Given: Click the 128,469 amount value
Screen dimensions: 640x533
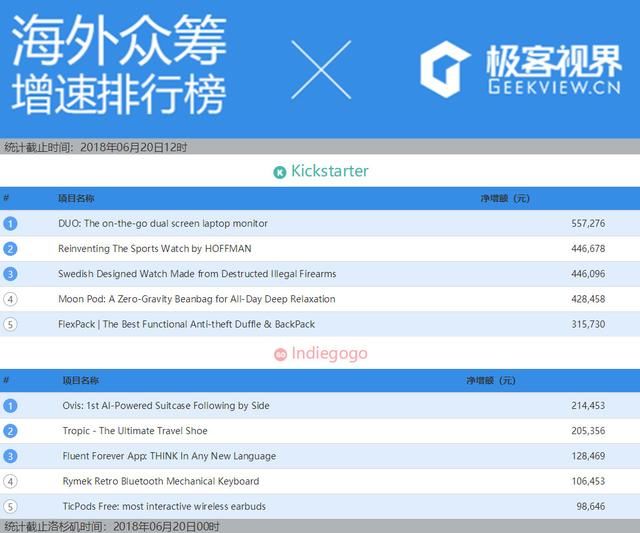Looking at the screenshot, I should coord(588,456).
